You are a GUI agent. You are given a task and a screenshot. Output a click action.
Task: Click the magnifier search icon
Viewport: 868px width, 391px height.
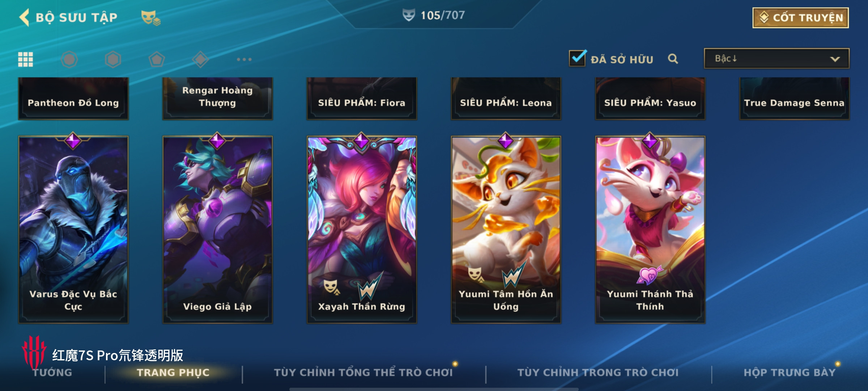tap(673, 59)
